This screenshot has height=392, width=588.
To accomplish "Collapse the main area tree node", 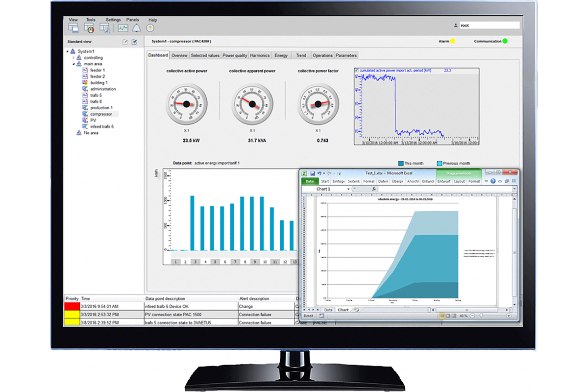I will point(74,64).
